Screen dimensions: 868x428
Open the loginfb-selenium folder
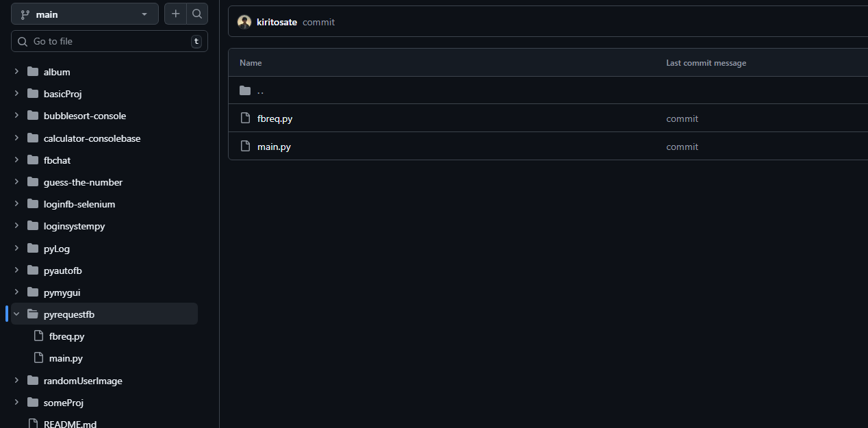(x=79, y=204)
